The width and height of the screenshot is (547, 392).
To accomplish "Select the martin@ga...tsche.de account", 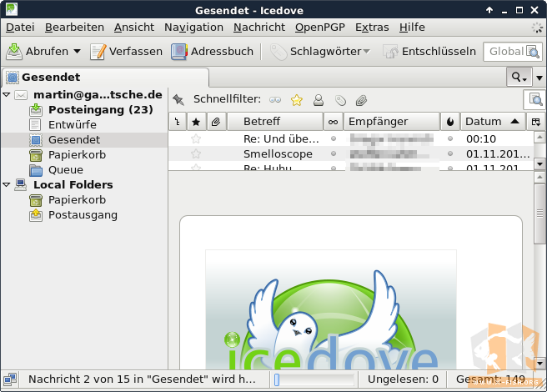I will tap(98, 94).
